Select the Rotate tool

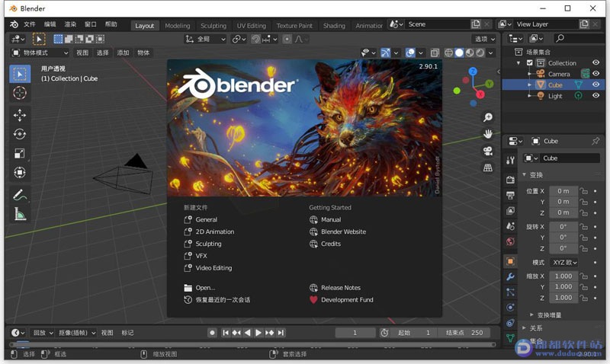[20, 134]
